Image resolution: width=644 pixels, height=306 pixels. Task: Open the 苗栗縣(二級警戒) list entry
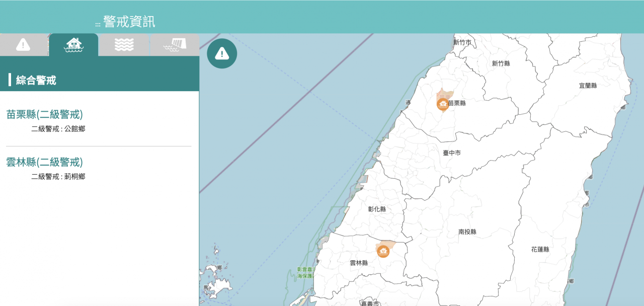point(44,114)
